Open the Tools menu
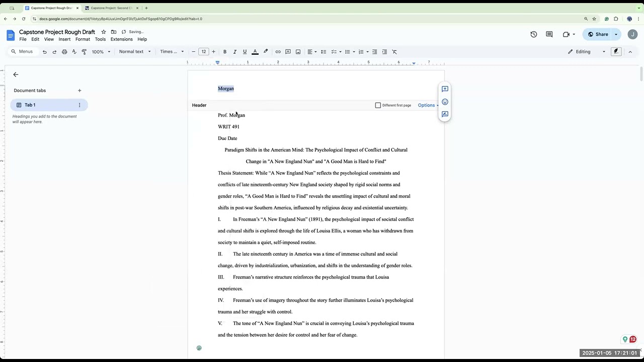Screen dimensions: 644x362 coord(100,39)
